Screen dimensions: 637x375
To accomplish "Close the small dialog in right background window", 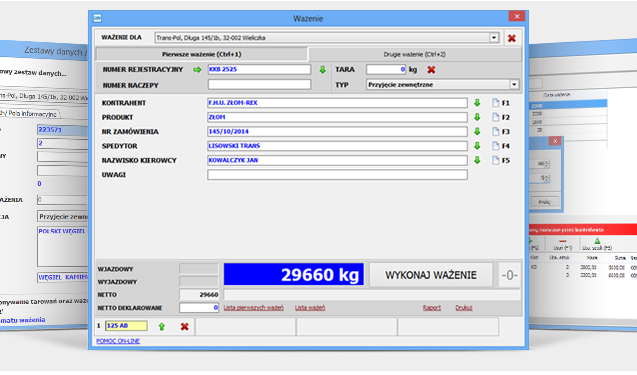I will pos(555,141).
